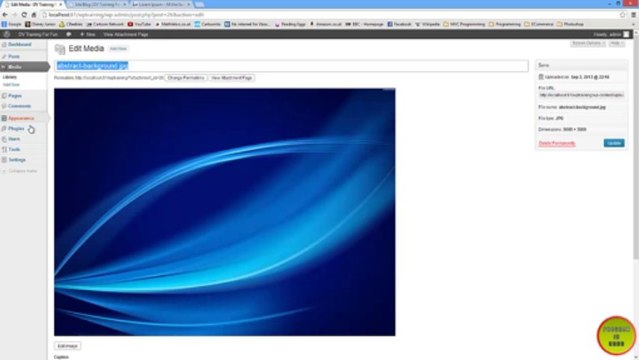The width and height of the screenshot is (639, 360).
Task: Click Delete Permanently link
Action: (x=557, y=144)
